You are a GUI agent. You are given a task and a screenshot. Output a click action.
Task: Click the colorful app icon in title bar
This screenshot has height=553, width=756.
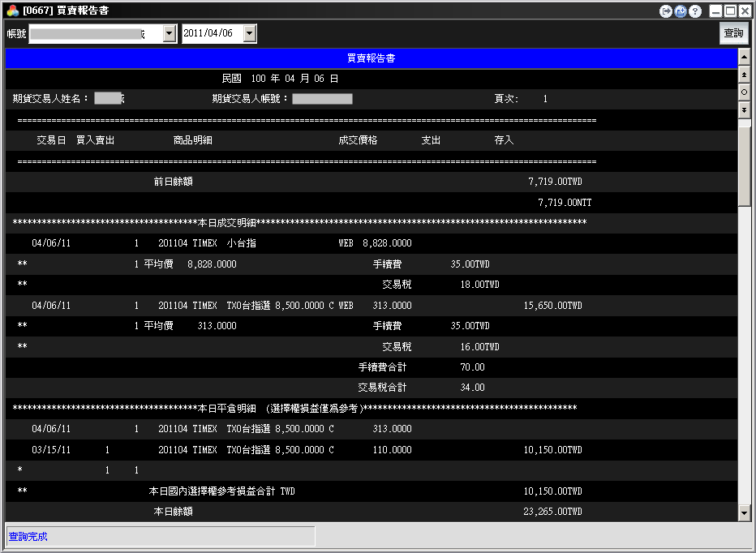[x=12, y=11]
